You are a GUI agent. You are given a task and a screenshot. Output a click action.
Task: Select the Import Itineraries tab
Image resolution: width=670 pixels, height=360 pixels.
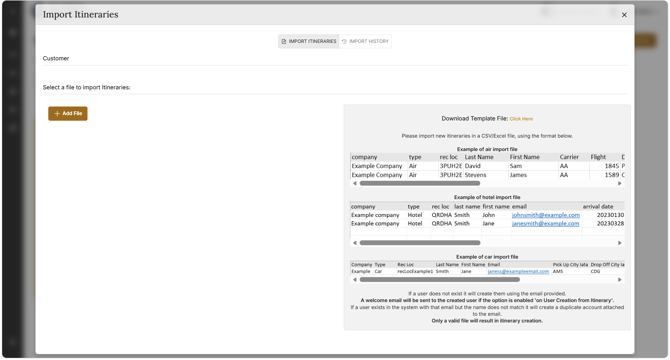tap(309, 41)
